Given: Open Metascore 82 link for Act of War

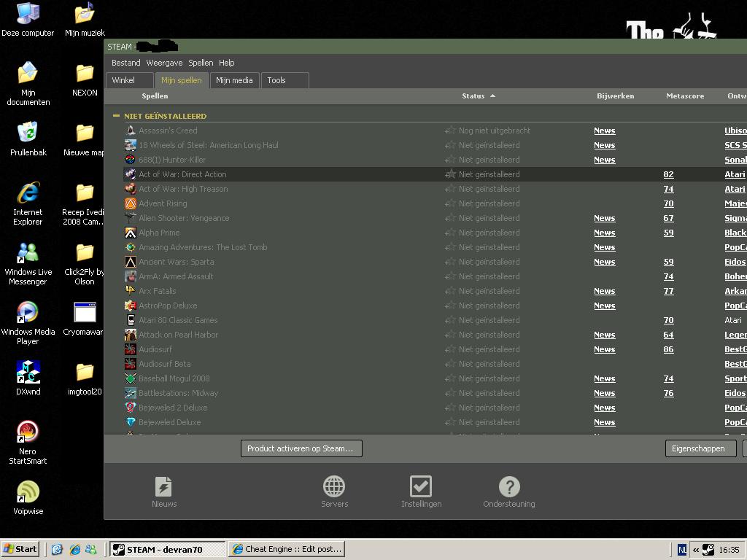Looking at the screenshot, I should 668,174.
